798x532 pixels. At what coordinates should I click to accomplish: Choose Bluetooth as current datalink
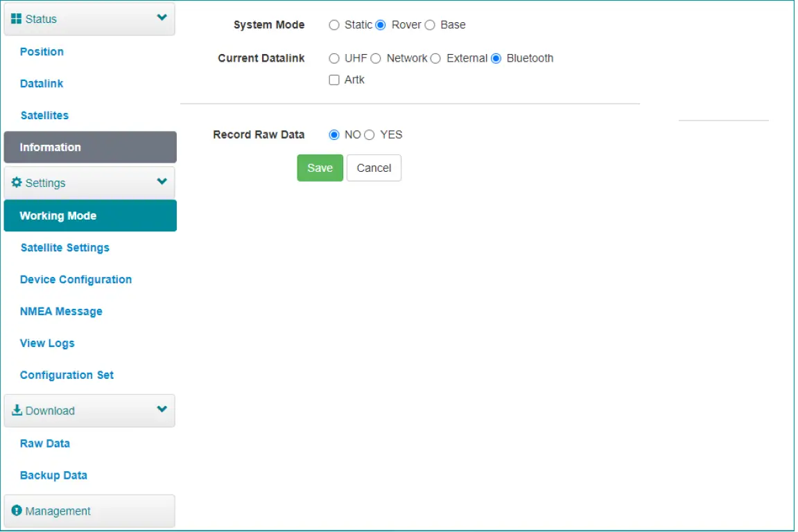pos(496,58)
